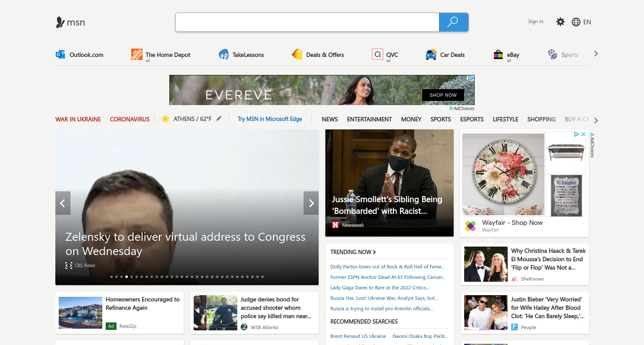
Task: Open Zelensky virtual address to Congress headline
Action: coord(185,244)
